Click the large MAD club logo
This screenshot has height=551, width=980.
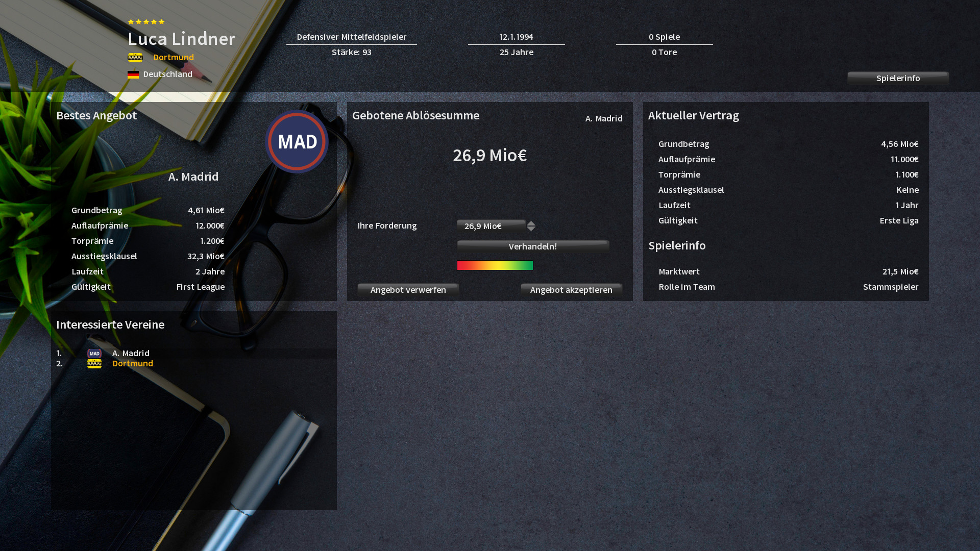pos(297,142)
